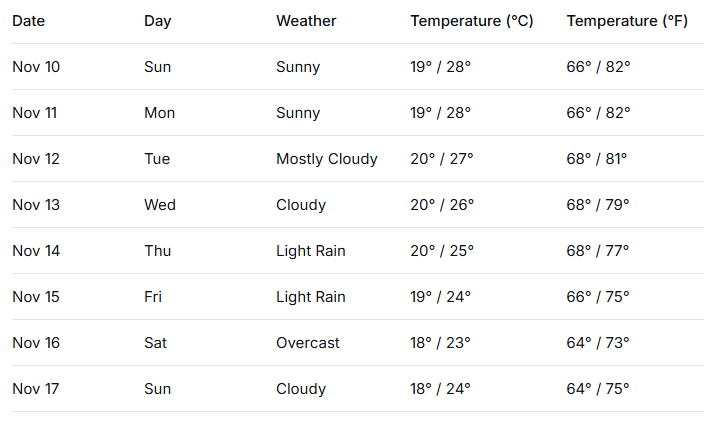Screen dimensions: 726x431
Task: Click the Nov 14 date cell
Action: coord(36,251)
